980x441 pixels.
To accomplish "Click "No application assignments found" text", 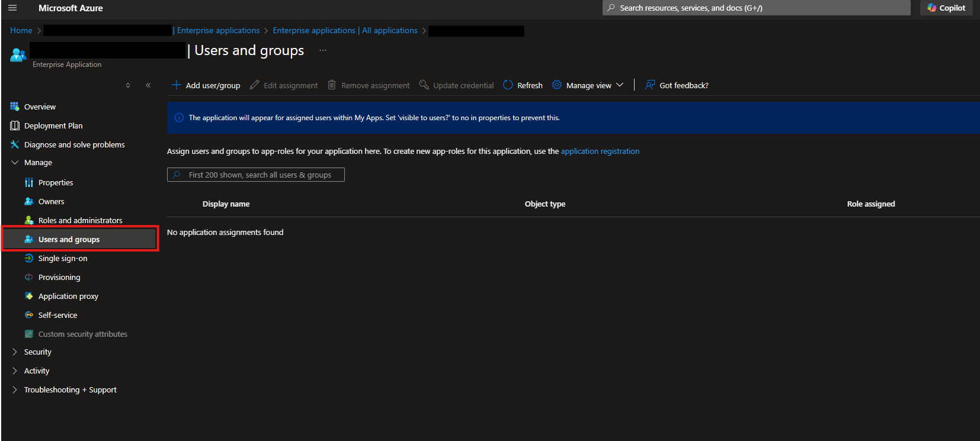I will pos(225,232).
